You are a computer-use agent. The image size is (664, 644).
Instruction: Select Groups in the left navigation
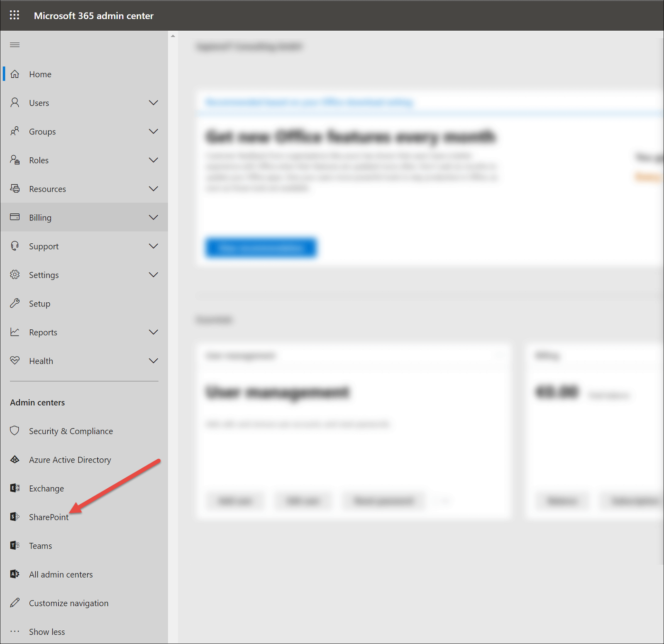tap(42, 132)
